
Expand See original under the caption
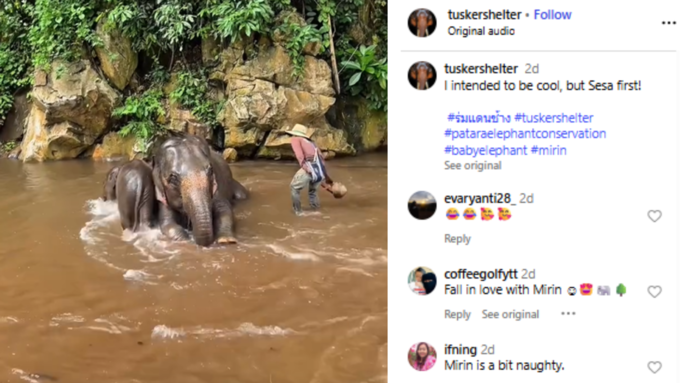[473, 165]
